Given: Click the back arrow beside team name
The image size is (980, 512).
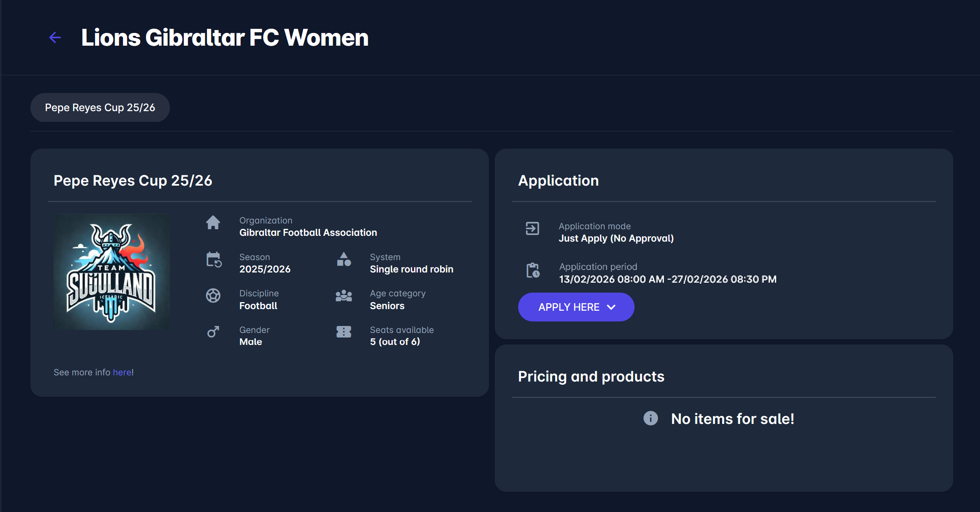Looking at the screenshot, I should point(55,37).
